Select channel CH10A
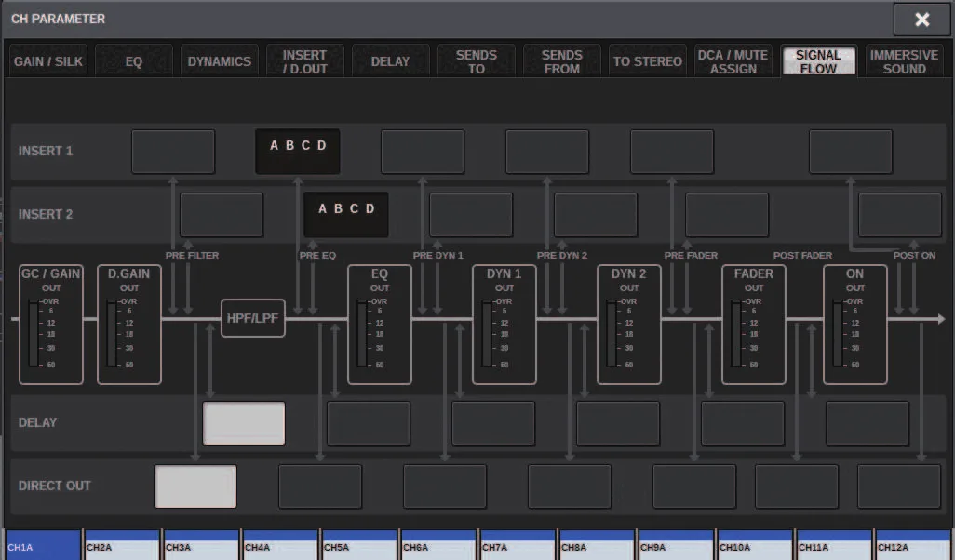 (x=755, y=545)
